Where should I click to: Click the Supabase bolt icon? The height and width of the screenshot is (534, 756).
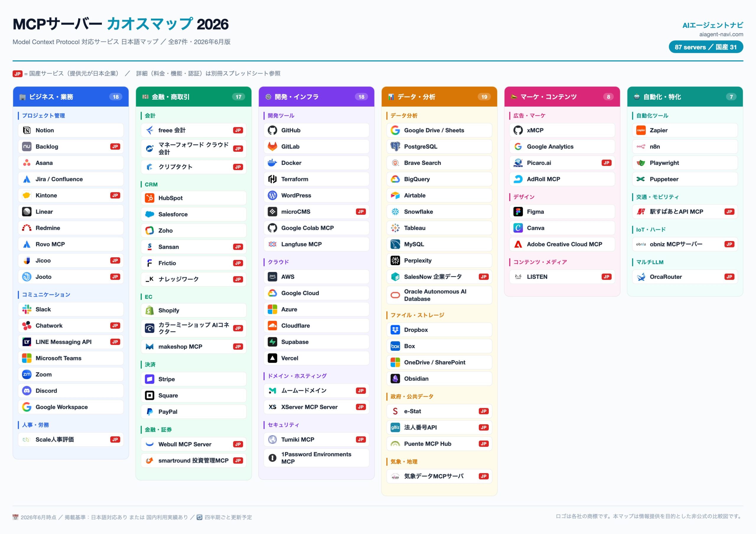tap(272, 342)
